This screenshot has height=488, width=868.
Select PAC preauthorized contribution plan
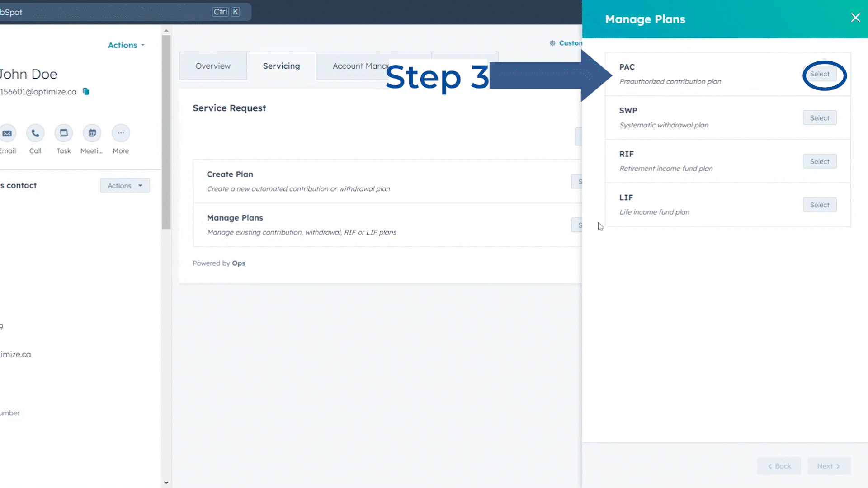[x=819, y=74]
